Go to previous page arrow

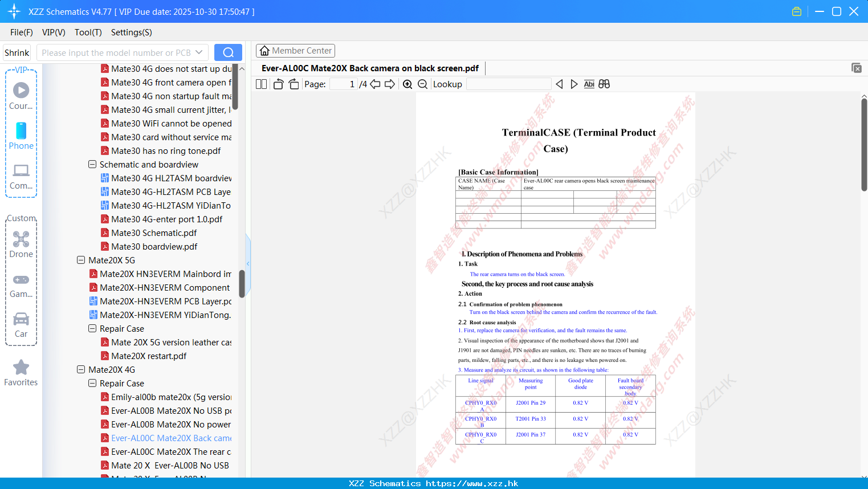(x=375, y=84)
